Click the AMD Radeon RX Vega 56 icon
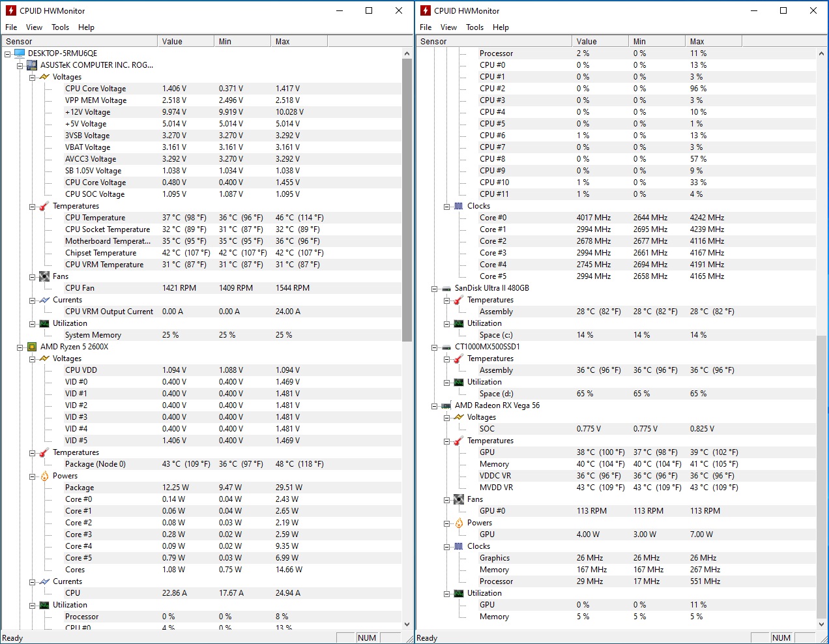 coord(446,405)
